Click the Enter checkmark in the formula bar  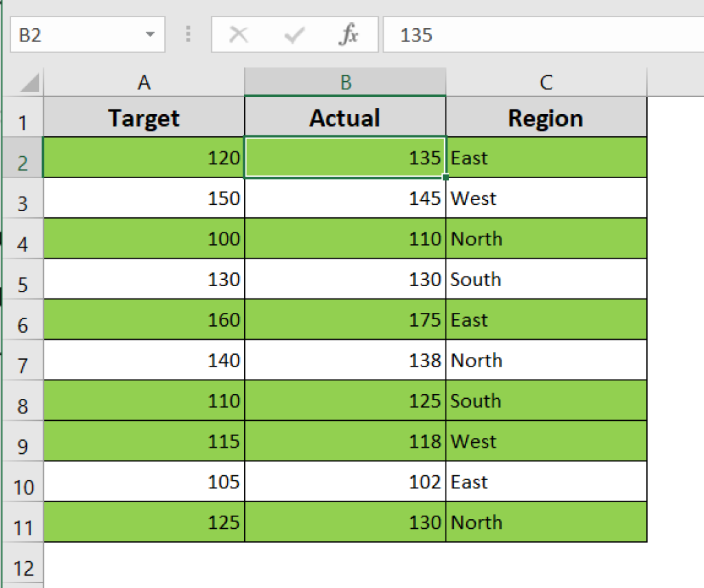pos(294,34)
